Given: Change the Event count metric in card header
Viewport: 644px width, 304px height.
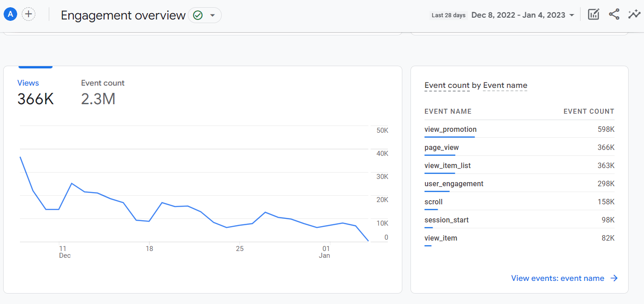Looking at the screenshot, I should pyautogui.click(x=447, y=85).
